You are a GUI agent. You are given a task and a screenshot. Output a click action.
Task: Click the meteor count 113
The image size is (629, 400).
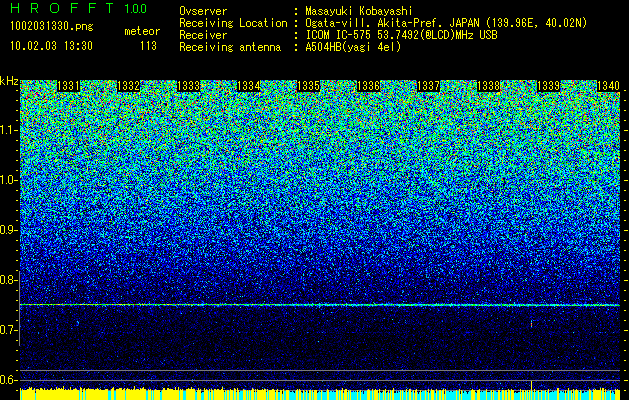point(148,46)
